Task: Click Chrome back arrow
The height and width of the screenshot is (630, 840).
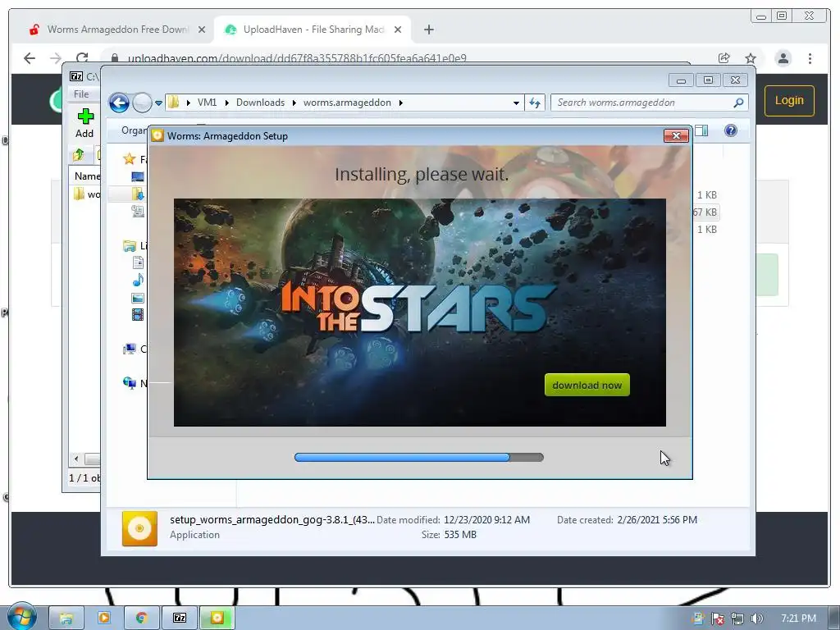Action: (x=30, y=58)
